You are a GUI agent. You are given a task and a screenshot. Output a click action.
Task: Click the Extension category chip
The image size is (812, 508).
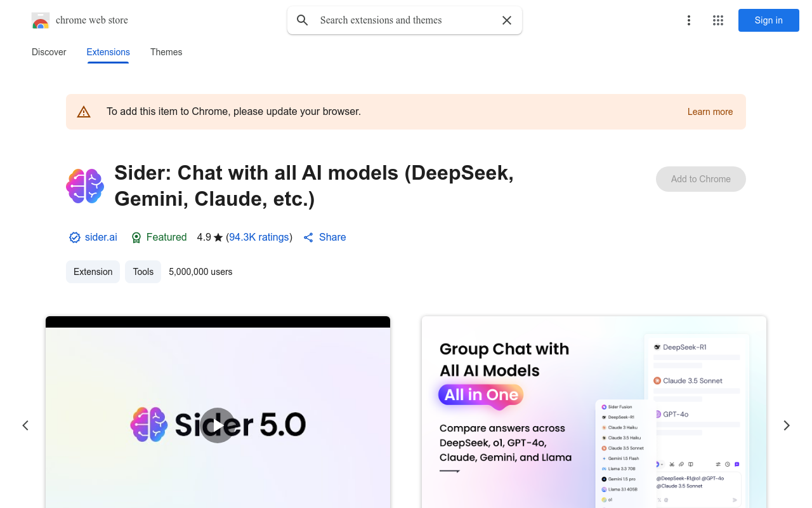pyautogui.click(x=93, y=272)
